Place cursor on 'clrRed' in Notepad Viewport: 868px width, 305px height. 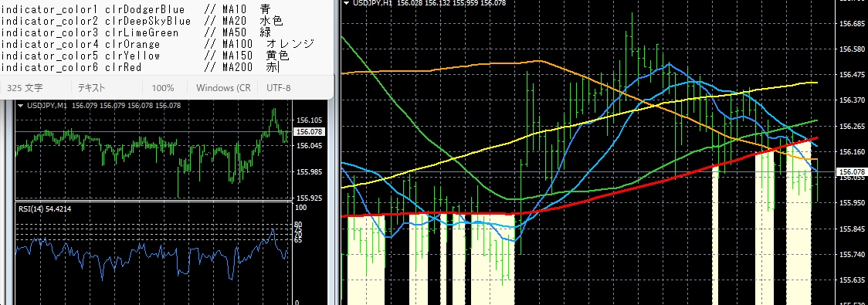[x=123, y=67]
